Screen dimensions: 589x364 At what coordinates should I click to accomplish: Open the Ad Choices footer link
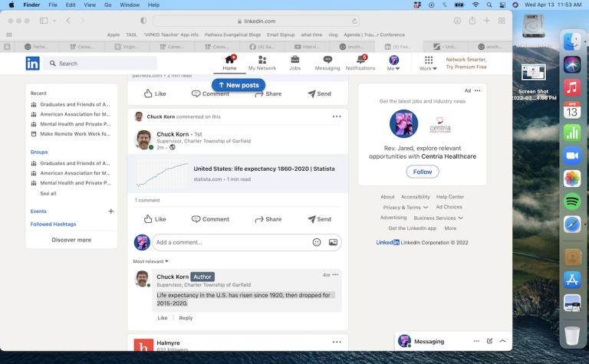click(449, 207)
